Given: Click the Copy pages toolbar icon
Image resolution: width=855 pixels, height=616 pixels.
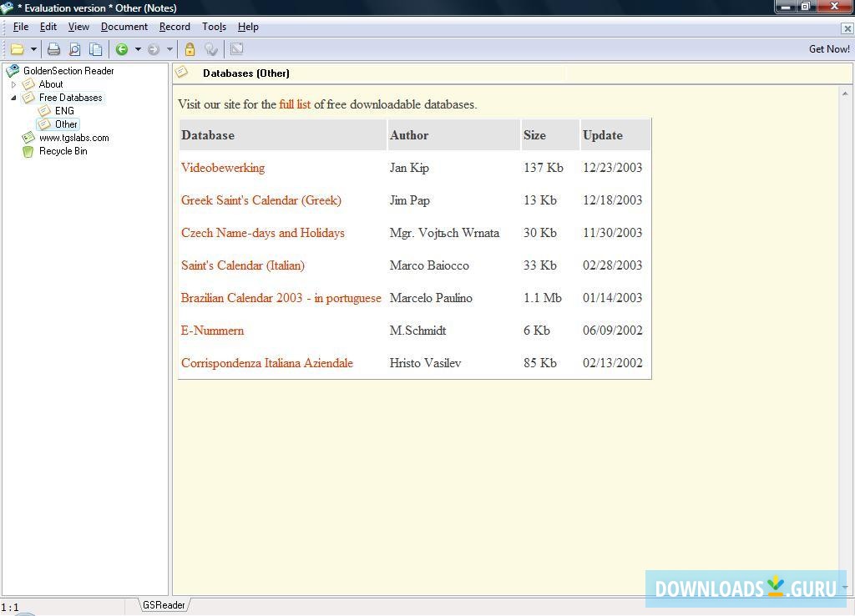Looking at the screenshot, I should 95,49.
